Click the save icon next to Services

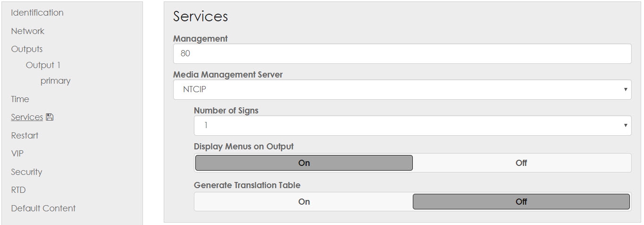click(50, 117)
